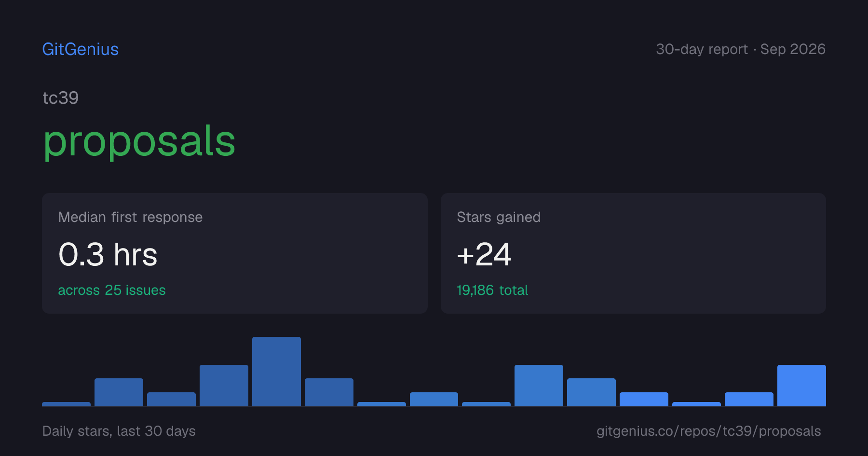The width and height of the screenshot is (868, 456).
Task: Select the last bright blue bar
Action: (x=801, y=386)
